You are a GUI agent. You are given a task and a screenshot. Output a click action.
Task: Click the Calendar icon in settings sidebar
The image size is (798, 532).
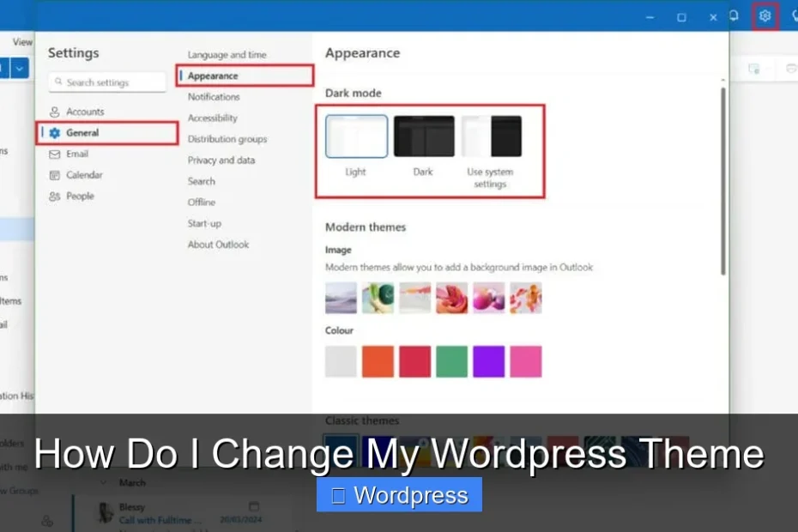54,175
